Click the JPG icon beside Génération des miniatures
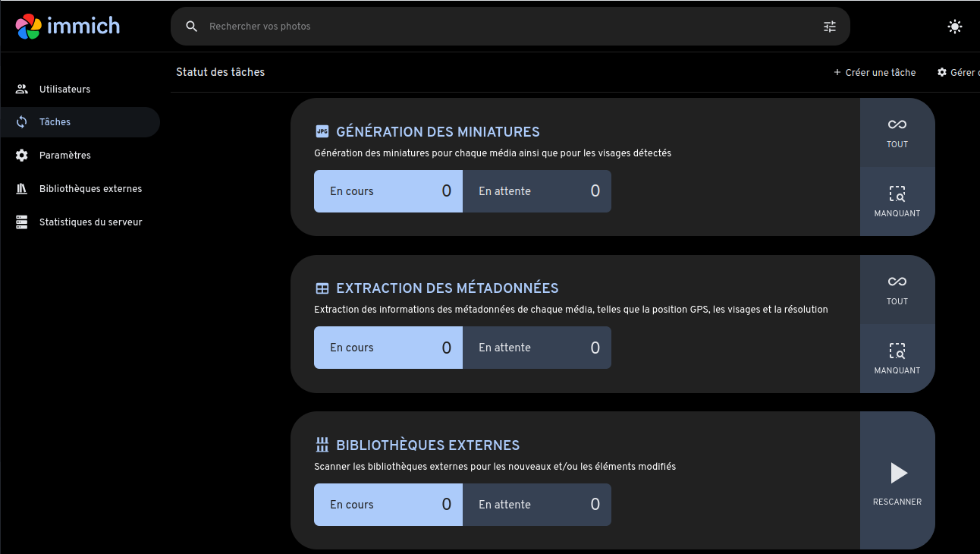 (322, 131)
